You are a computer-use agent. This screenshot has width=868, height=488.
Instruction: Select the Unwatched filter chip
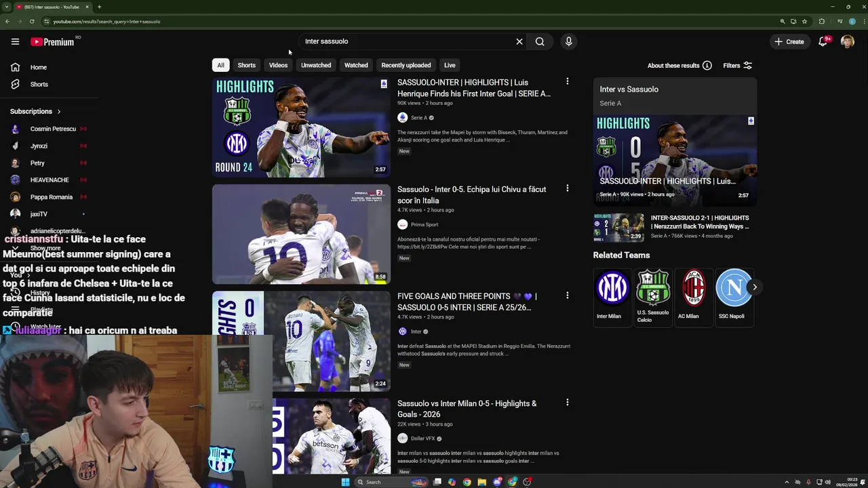click(x=316, y=65)
